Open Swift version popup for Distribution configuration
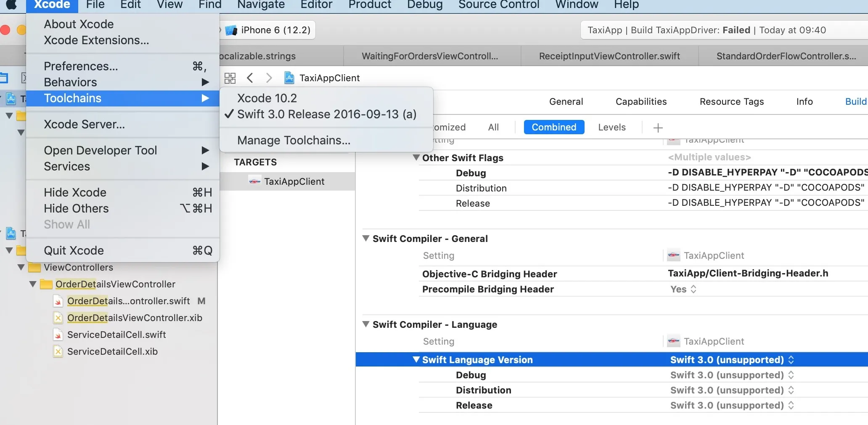Image resolution: width=868 pixels, height=425 pixels. pyautogui.click(x=732, y=390)
